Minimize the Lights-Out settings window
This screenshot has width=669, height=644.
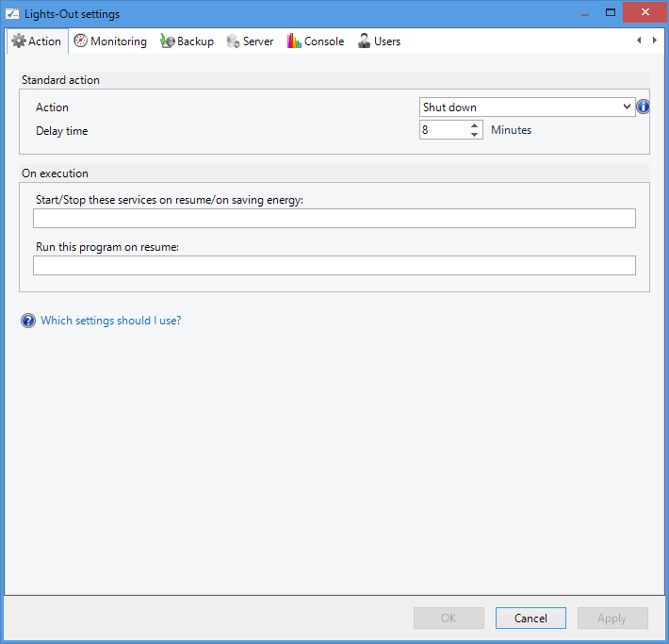click(x=585, y=13)
